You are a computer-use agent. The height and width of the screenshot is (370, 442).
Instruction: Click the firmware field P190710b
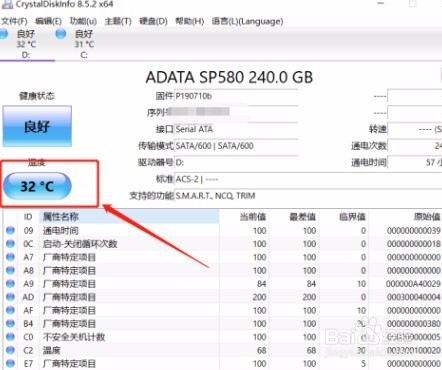pyautogui.click(x=236, y=96)
